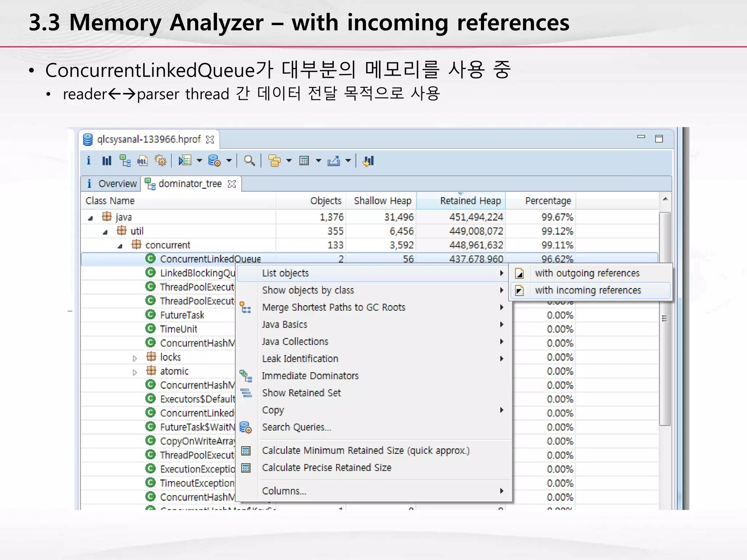747x560 pixels.
Task: Choose Calculate Minimum Retained Size (quick approx.)
Action: pyautogui.click(x=373, y=451)
